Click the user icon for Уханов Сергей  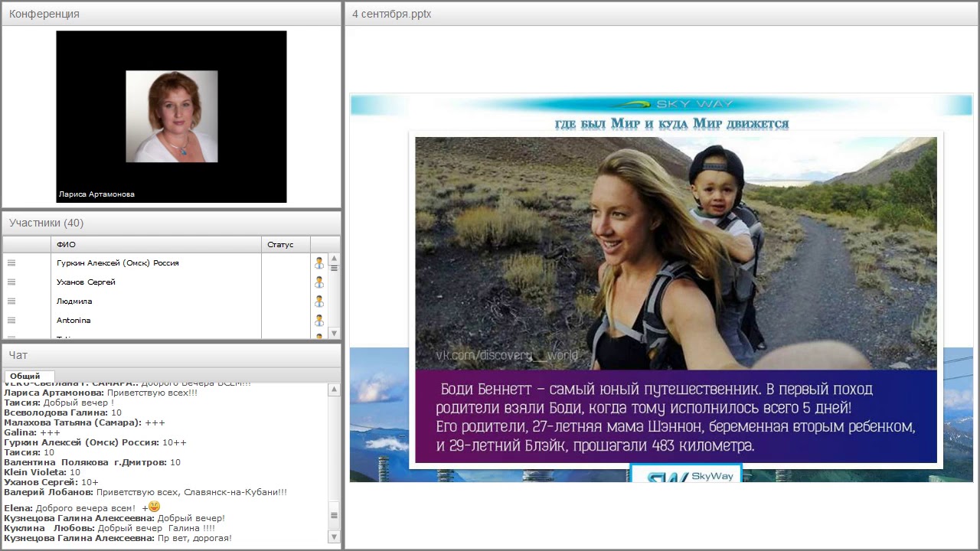pos(319,282)
